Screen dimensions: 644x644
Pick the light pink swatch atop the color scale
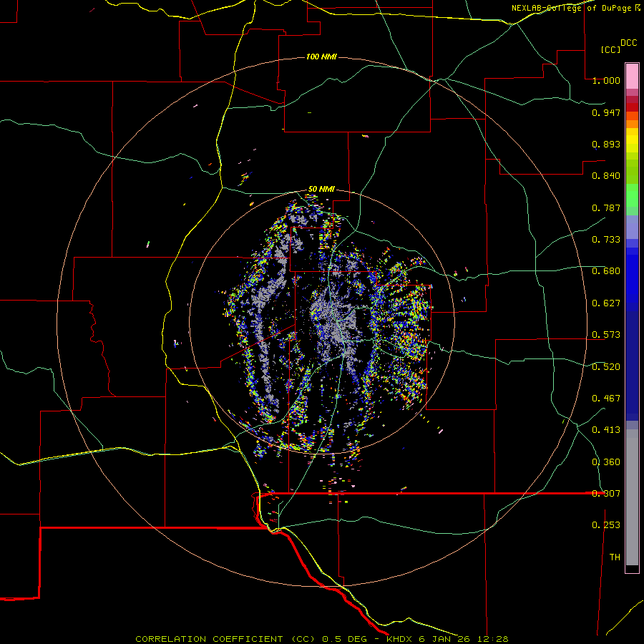click(x=632, y=76)
